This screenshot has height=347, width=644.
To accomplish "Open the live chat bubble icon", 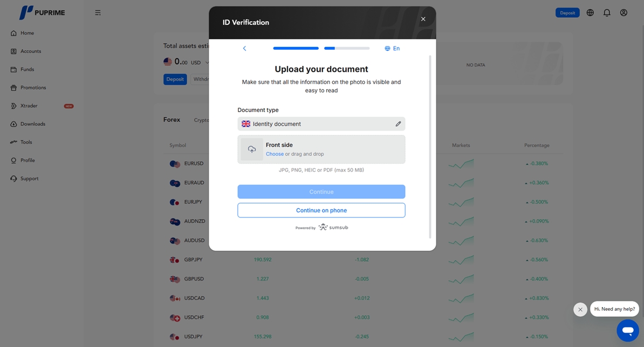I will pos(628,330).
